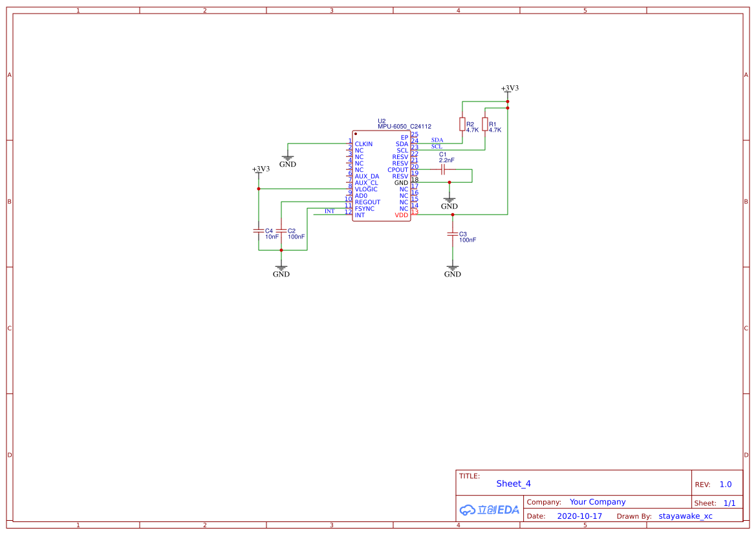756x535 pixels.
Task: Click the Sheet_4 title text
Action: point(513,483)
